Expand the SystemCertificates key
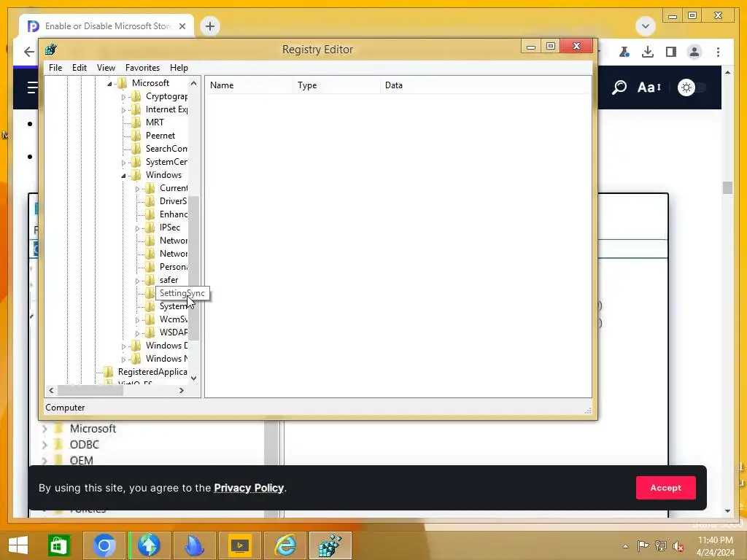Image resolution: width=747 pixels, height=560 pixels. (123, 163)
